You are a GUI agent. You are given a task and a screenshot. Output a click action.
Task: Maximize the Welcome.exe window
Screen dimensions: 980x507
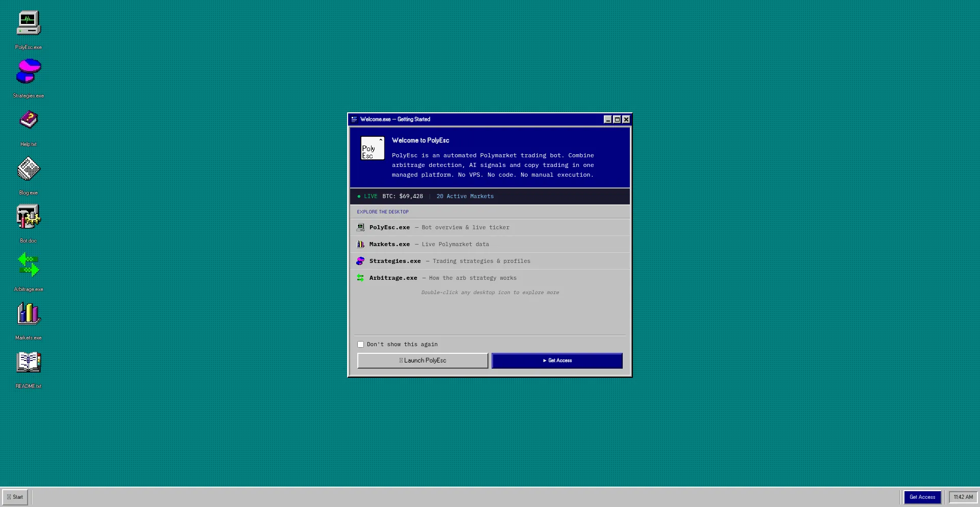coord(617,119)
